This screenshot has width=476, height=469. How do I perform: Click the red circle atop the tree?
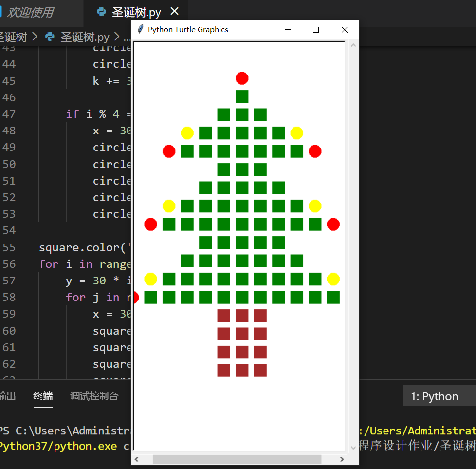(x=242, y=78)
